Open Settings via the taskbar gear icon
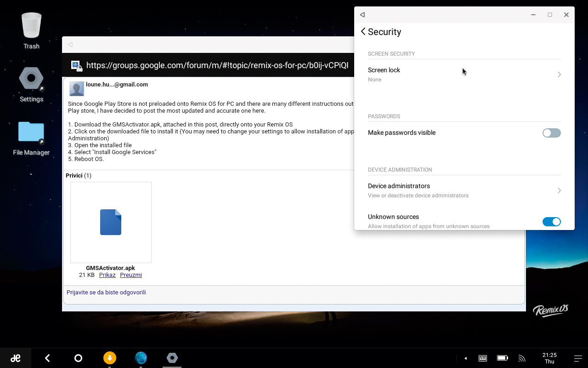 tap(172, 358)
